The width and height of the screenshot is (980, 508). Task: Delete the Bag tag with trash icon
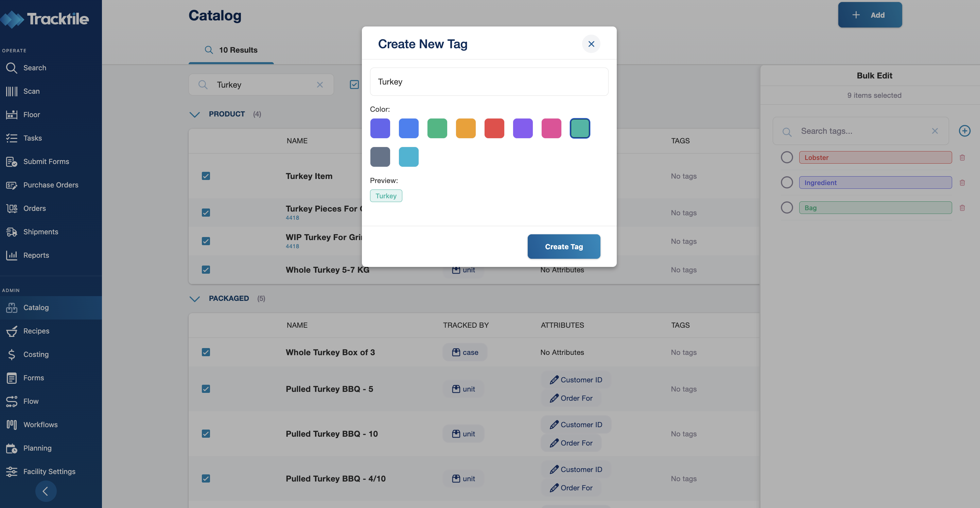(962, 207)
